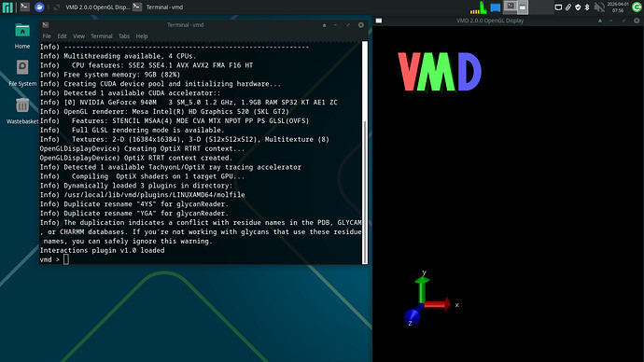Open the clipboard paperclip tray icon
The width and height of the screenshot is (644, 362).
[568, 7]
